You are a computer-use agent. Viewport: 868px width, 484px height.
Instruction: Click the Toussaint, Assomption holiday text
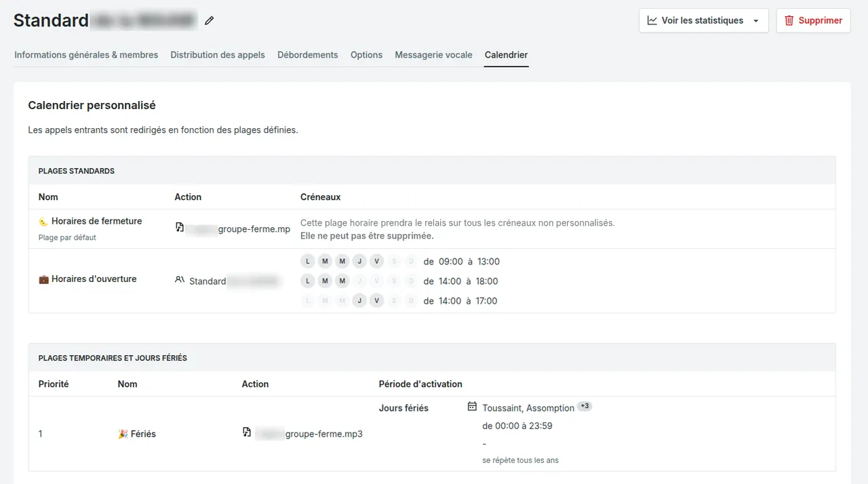tap(528, 408)
